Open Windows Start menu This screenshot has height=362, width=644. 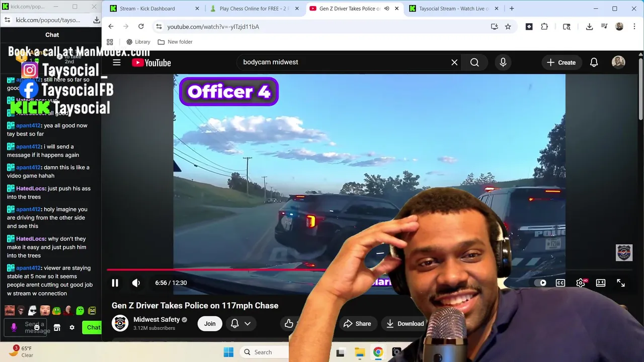pos(228,352)
